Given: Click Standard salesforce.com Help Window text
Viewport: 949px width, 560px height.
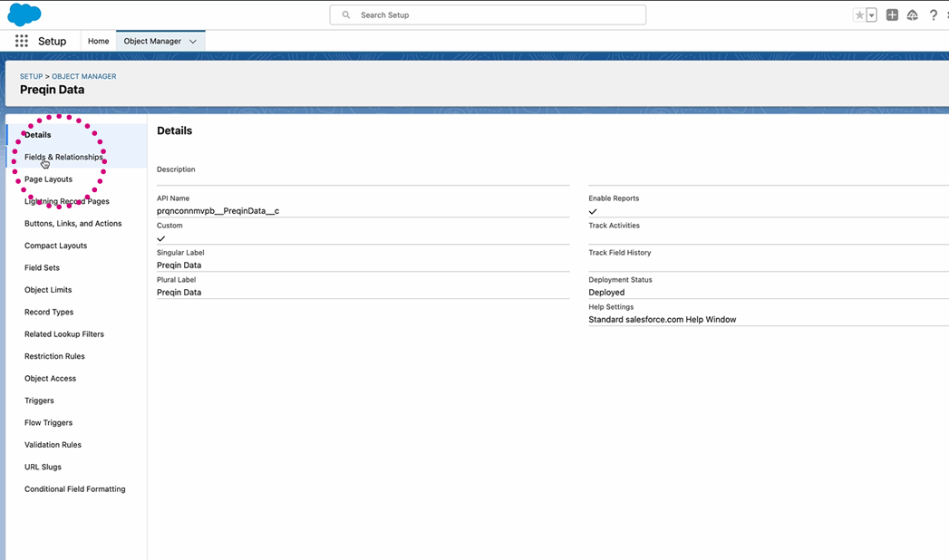Looking at the screenshot, I should point(662,320).
